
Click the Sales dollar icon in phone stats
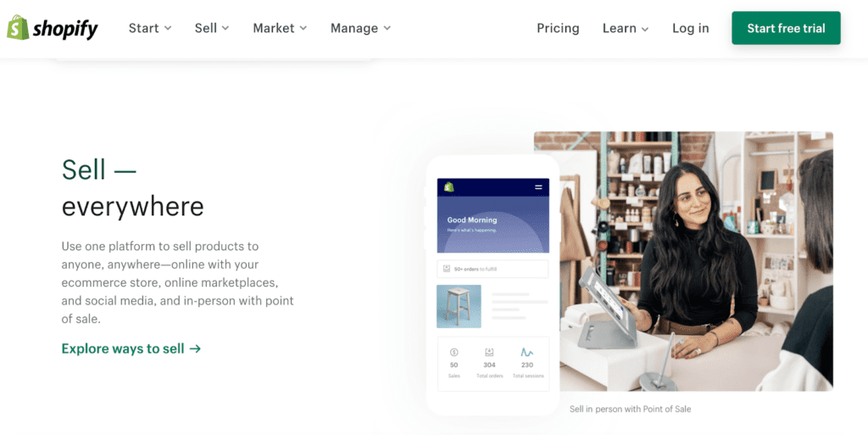tap(454, 352)
